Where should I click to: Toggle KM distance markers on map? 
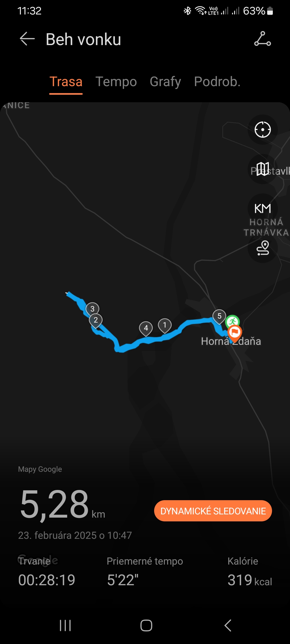(x=262, y=208)
